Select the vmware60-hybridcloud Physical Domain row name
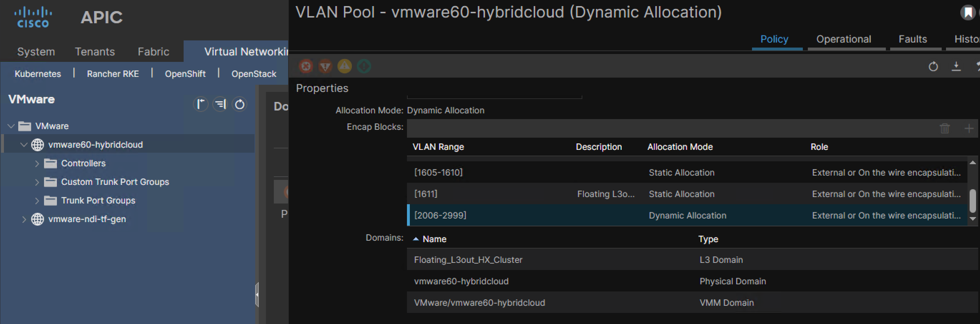 [x=461, y=281]
